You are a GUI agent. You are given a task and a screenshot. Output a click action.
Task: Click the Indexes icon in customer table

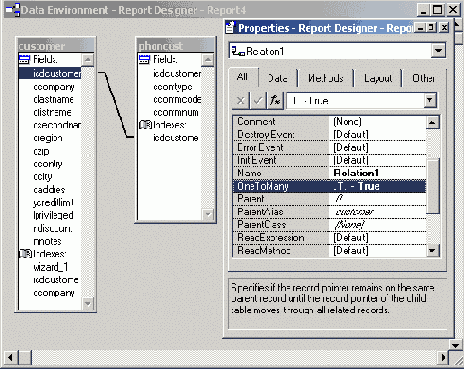(25, 254)
